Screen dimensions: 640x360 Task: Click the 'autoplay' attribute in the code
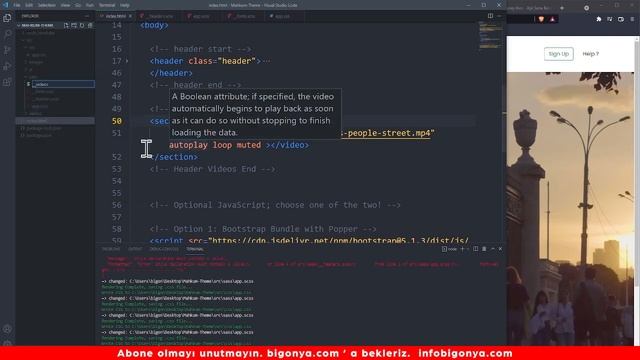(189, 145)
